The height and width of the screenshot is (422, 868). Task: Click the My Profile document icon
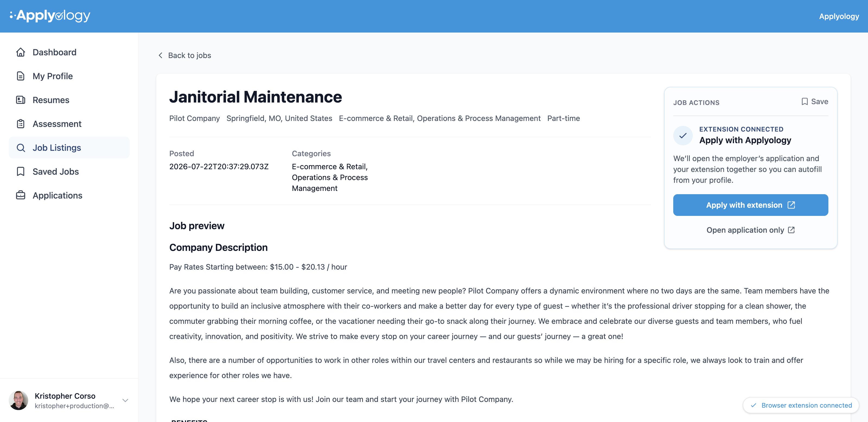pyautogui.click(x=21, y=76)
